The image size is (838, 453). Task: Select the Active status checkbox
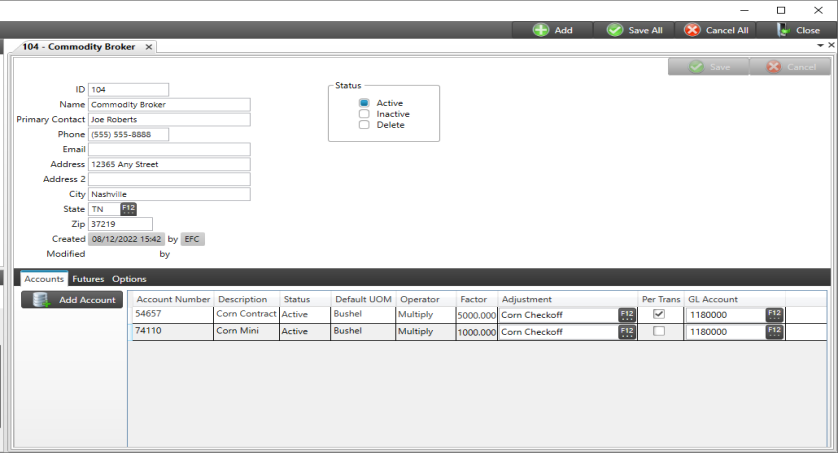(365, 103)
